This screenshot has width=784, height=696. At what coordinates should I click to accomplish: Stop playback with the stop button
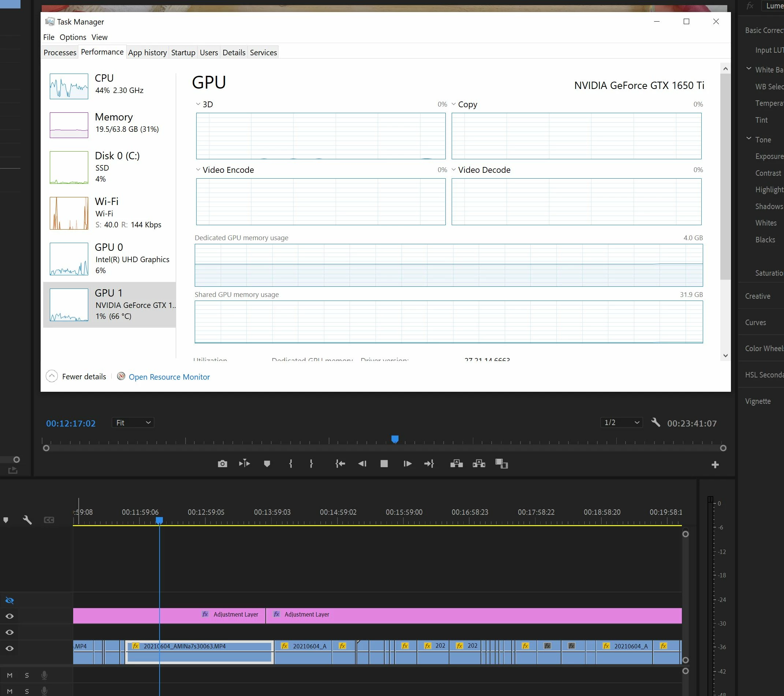(x=384, y=464)
